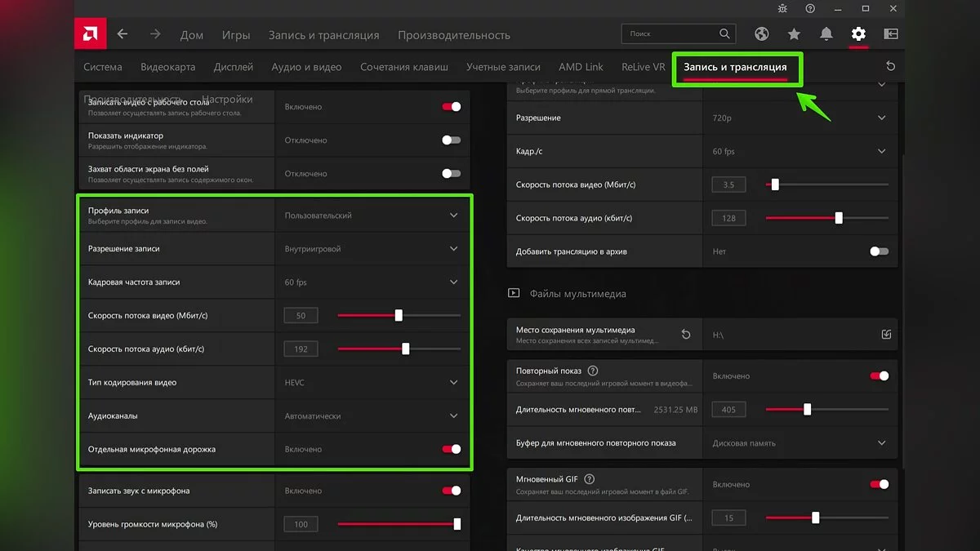Switch to the Видеокарта tab

[167, 67]
